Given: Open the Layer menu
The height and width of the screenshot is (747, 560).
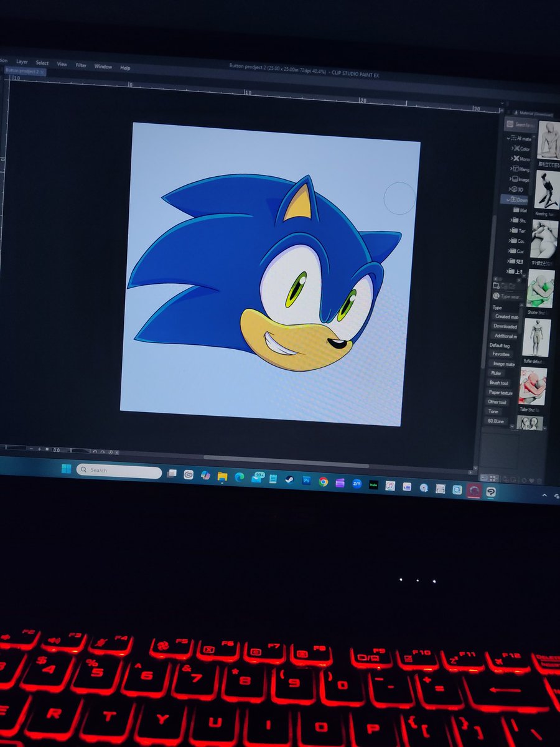Looking at the screenshot, I should tap(22, 62).
